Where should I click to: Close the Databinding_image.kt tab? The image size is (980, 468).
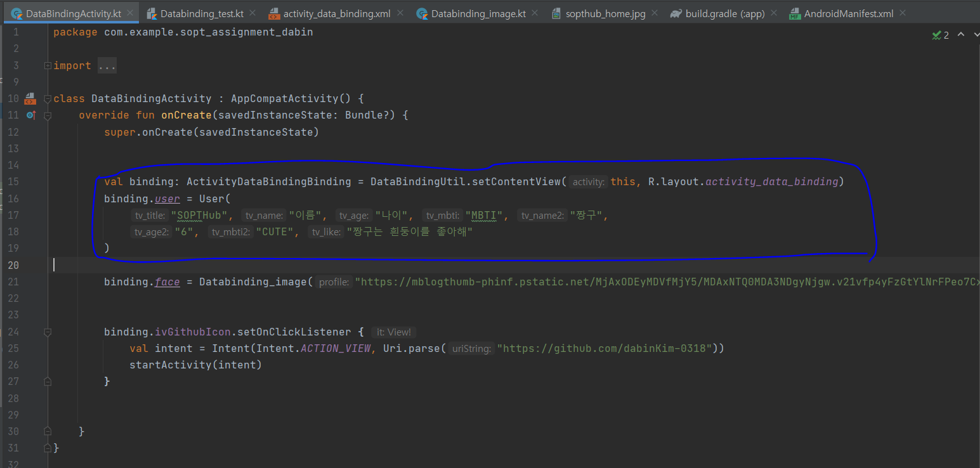(535, 13)
